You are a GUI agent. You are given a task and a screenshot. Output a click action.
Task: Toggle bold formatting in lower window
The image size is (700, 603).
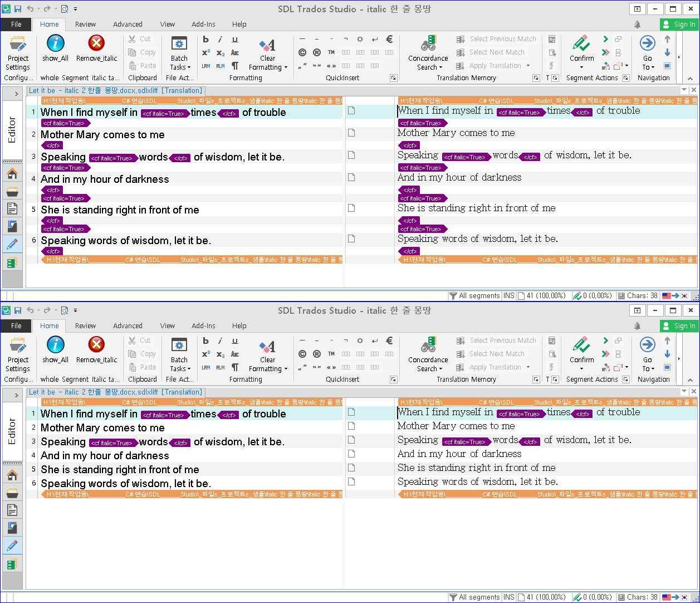[x=206, y=341]
